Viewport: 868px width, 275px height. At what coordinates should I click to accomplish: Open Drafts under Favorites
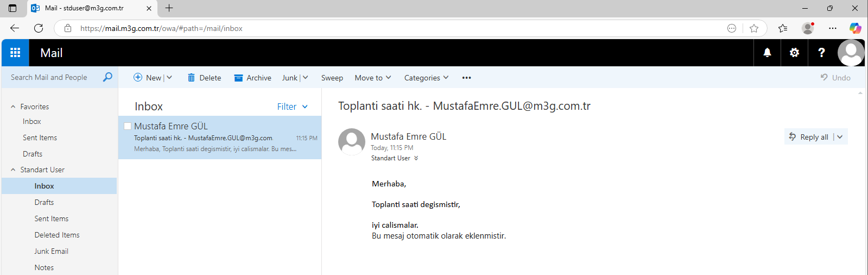33,154
